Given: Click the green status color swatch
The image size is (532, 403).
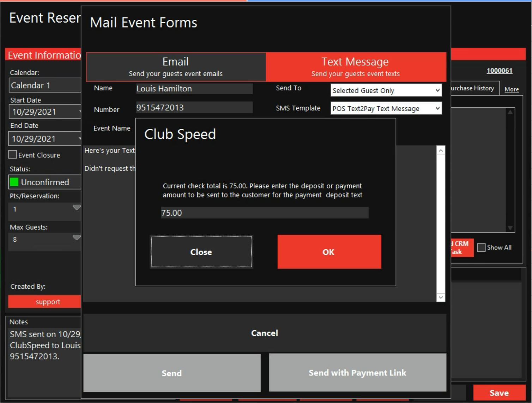Looking at the screenshot, I should 14,182.
